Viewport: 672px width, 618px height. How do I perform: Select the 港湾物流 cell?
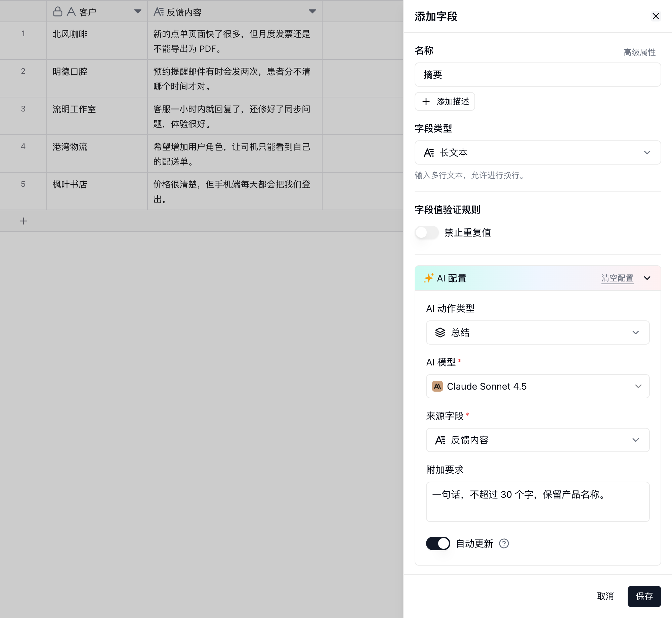coord(97,154)
